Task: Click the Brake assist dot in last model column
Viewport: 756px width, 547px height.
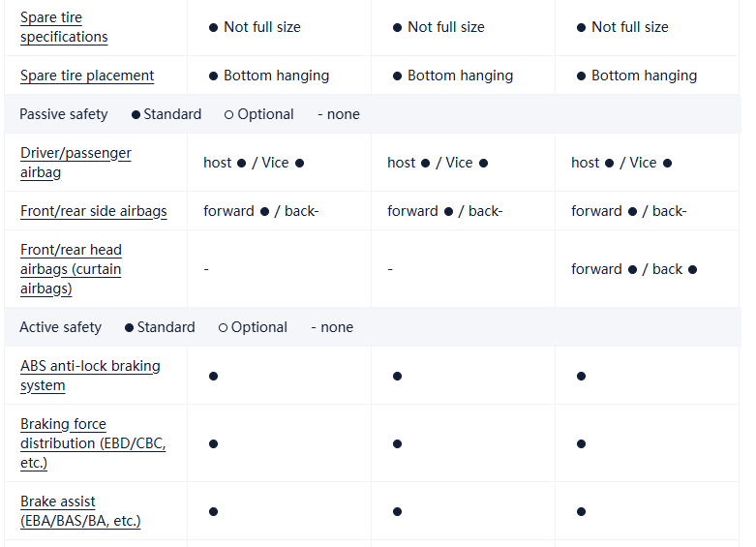Action: (x=581, y=511)
